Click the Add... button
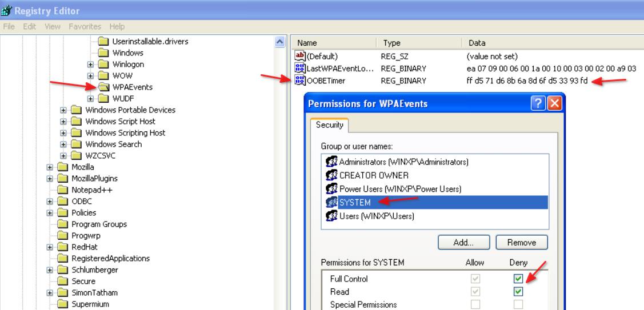 coord(463,243)
